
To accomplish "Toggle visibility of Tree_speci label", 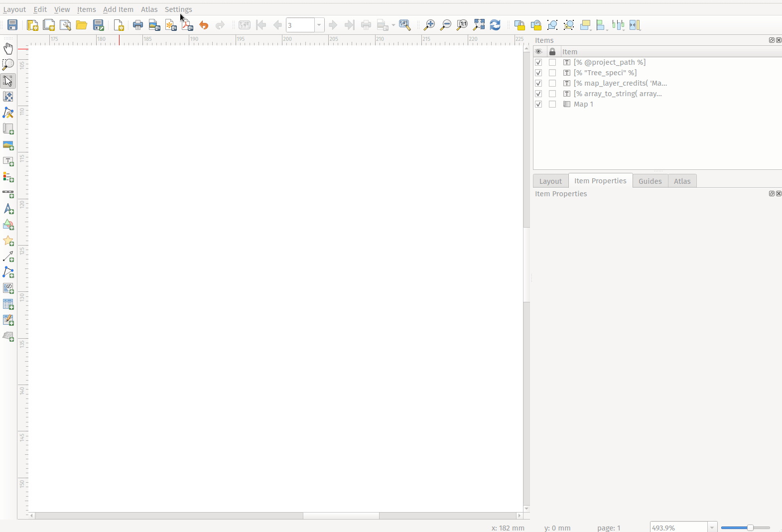I will coord(538,73).
